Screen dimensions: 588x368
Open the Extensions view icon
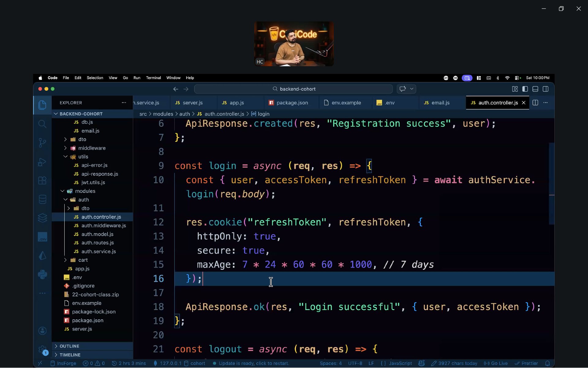tap(42, 180)
